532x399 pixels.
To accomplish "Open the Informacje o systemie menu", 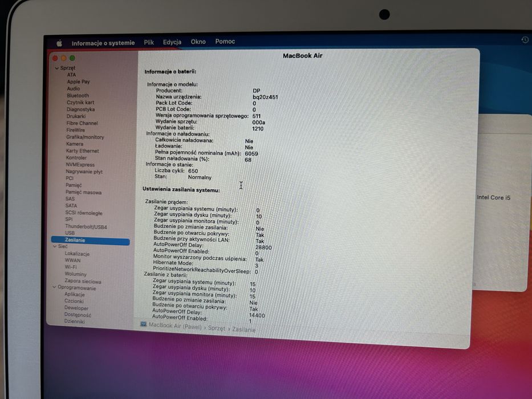I will tap(103, 43).
